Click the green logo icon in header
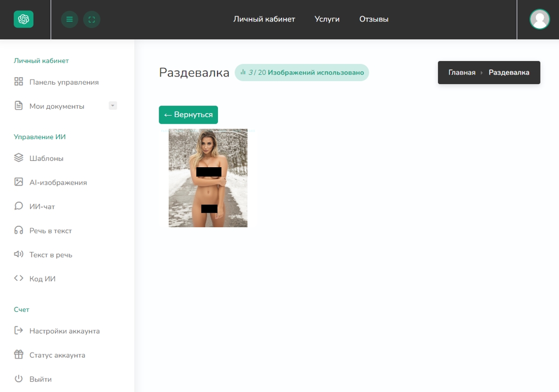Image resolution: width=559 pixels, height=392 pixels. (24, 19)
